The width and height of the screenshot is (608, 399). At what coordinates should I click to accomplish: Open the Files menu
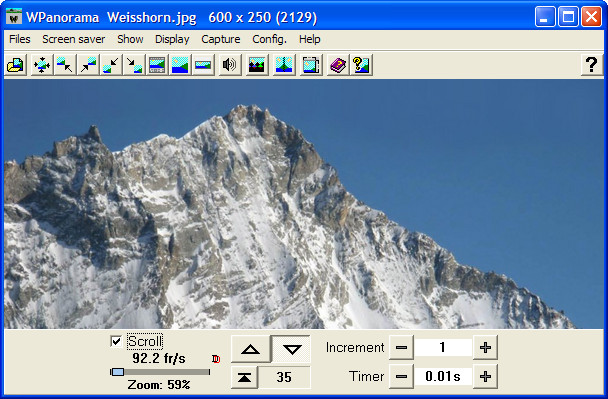pos(20,39)
